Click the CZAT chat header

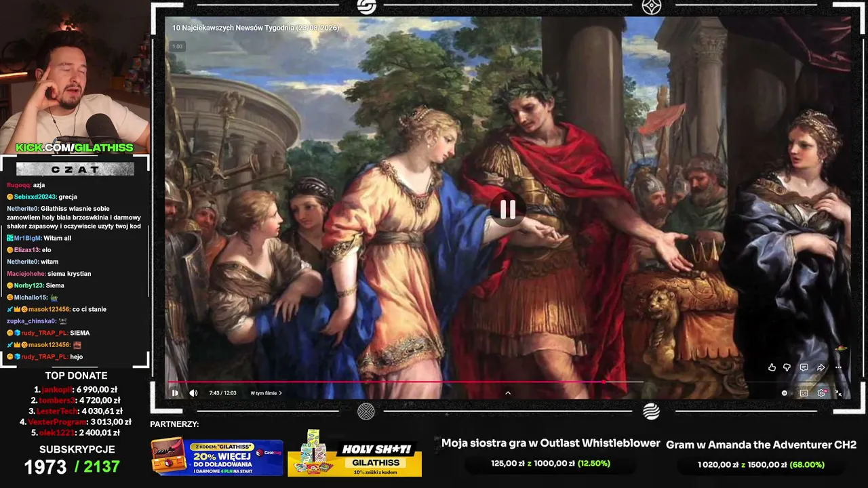pos(75,169)
